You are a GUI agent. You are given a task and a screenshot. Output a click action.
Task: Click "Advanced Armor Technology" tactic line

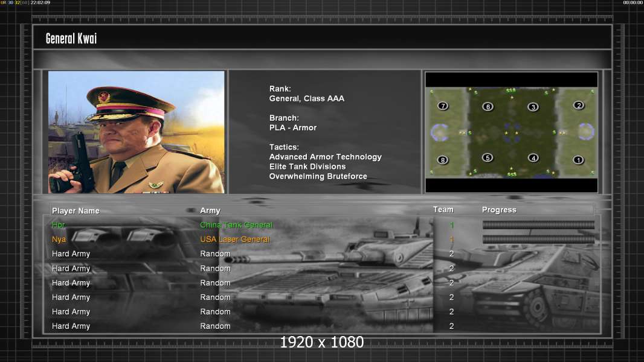point(325,157)
